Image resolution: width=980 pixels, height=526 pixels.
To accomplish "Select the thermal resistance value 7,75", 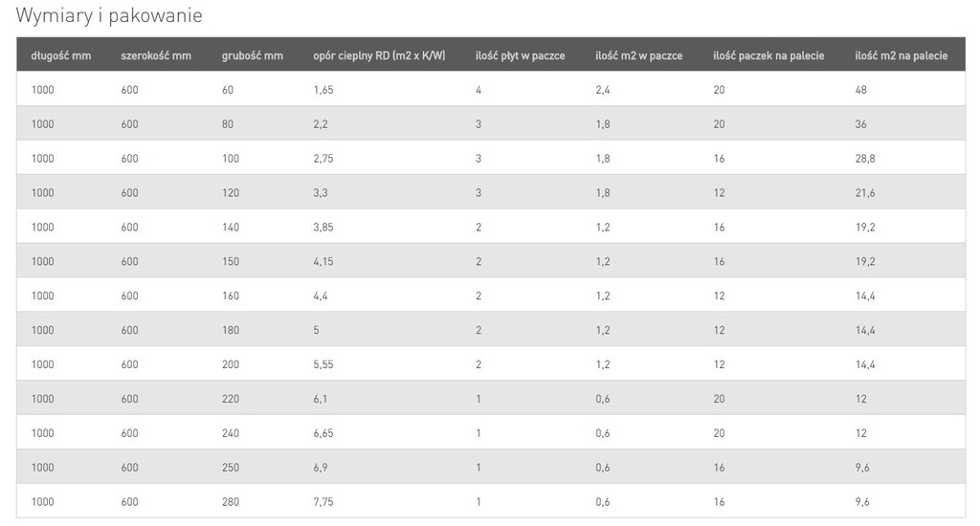I will point(323,502).
